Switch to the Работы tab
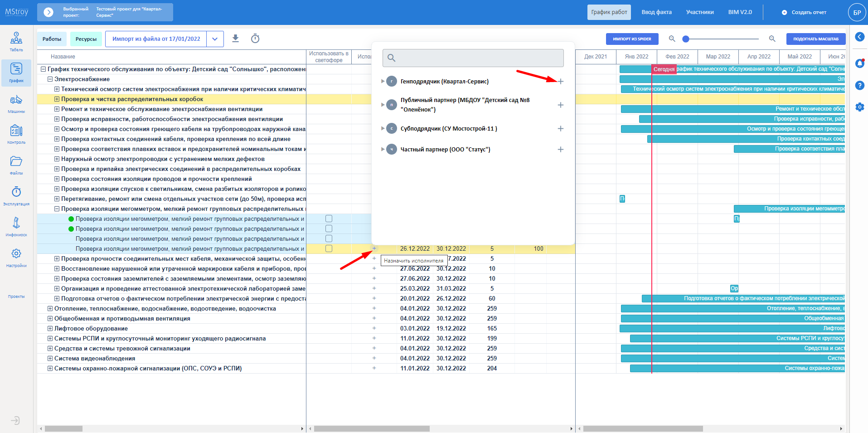The height and width of the screenshot is (433, 868). (52, 39)
